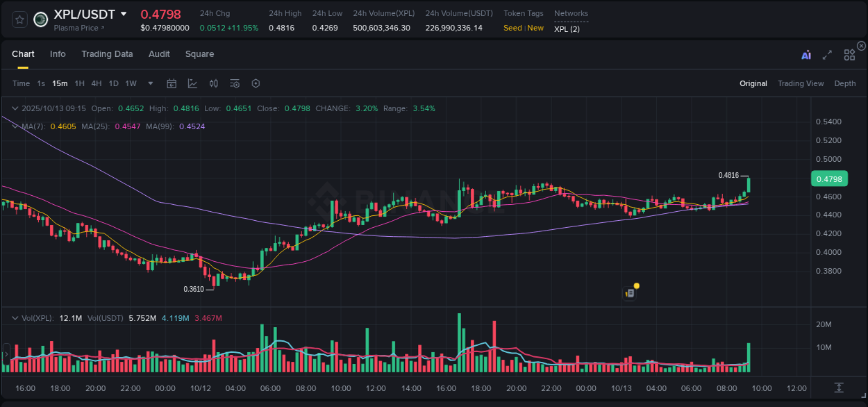
Task: Select the date range calendar icon
Action: coord(172,83)
